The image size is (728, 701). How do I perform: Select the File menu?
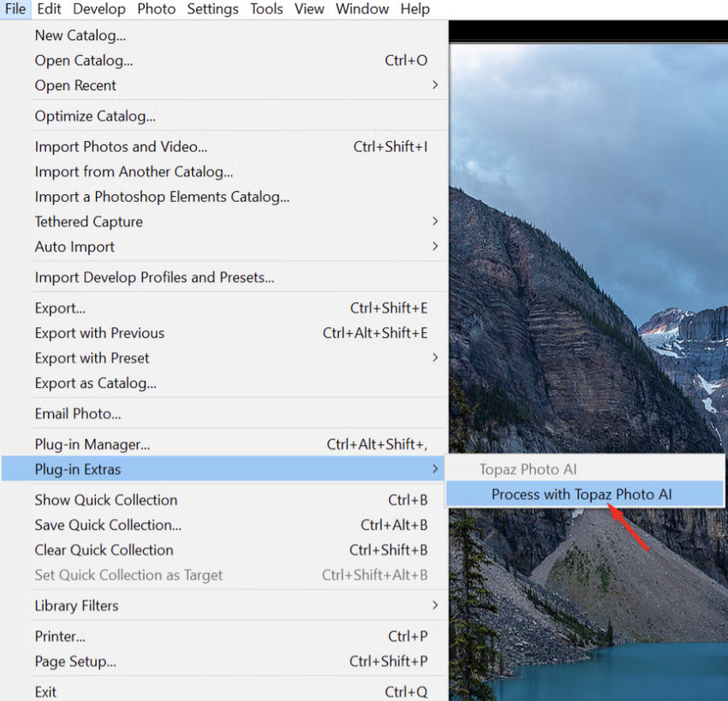[15, 9]
